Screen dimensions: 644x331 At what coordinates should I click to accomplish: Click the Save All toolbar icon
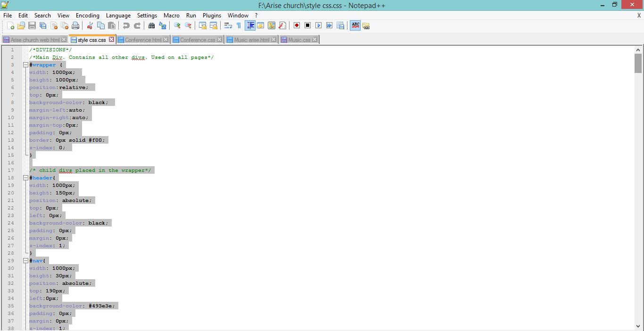43,25
